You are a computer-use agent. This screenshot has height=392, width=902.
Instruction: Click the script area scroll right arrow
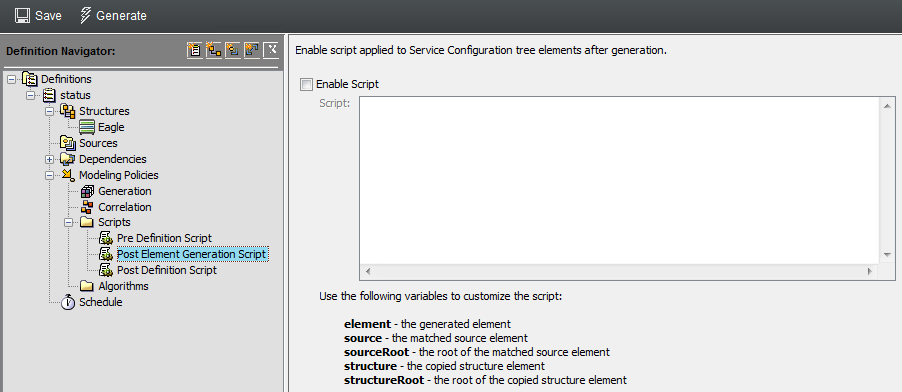[x=870, y=271]
